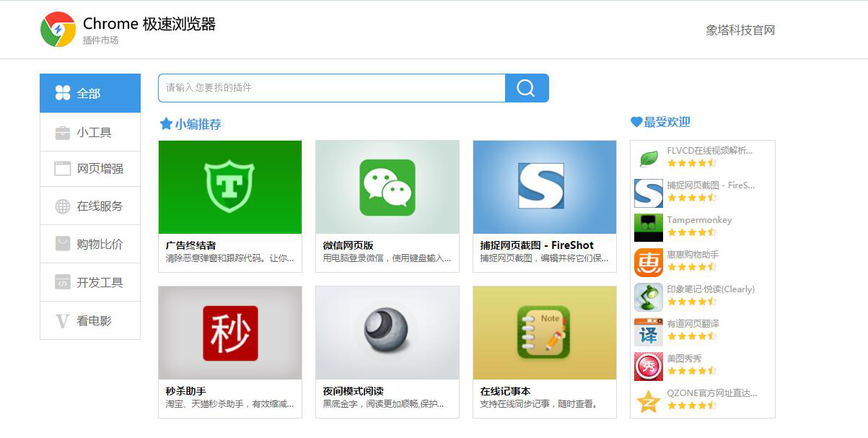Go to the 开发工具 category

click(90, 282)
